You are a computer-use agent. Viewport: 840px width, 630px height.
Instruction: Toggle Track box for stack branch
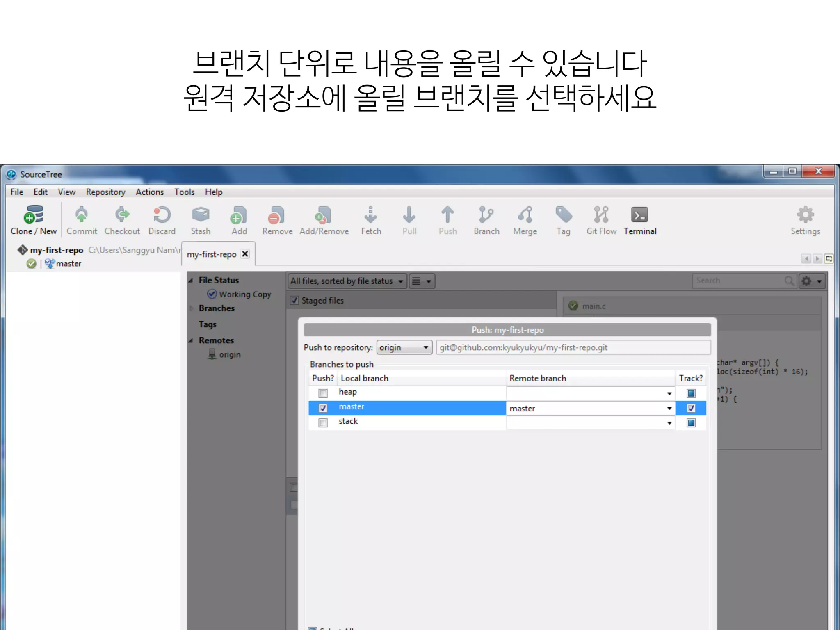[x=691, y=423]
